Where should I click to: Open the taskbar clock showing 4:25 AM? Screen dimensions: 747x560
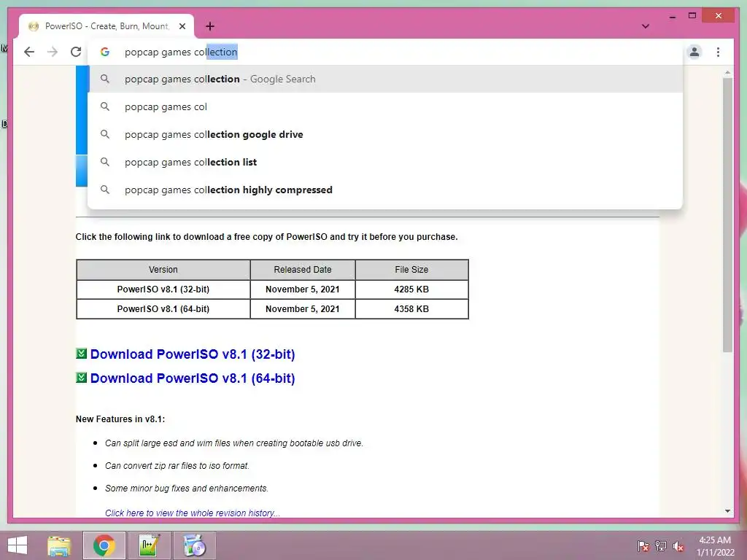(x=715, y=545)
